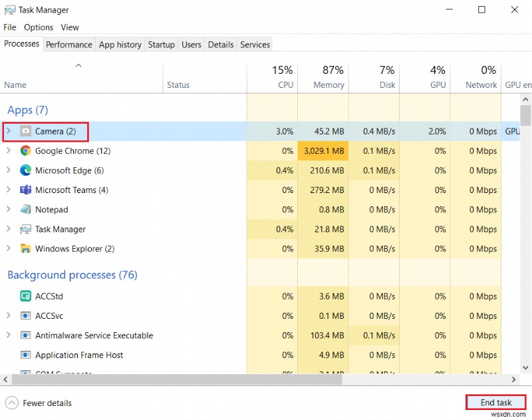This screenshot has height=420, width=532.
Task: Click the Windows Explorer folder icon
Action: pos(26,249)
